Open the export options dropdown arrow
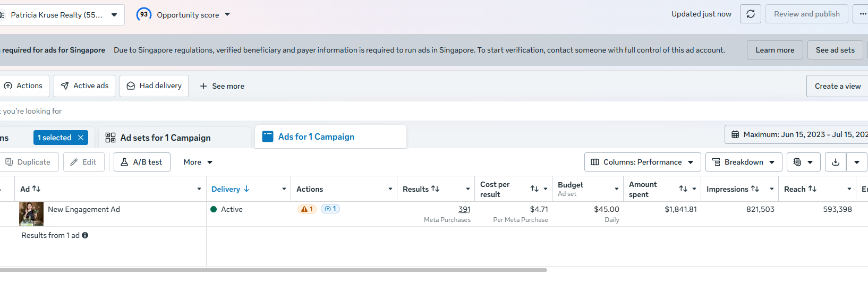The width and height of the screenshot is (868, 291). pos(857,162)
